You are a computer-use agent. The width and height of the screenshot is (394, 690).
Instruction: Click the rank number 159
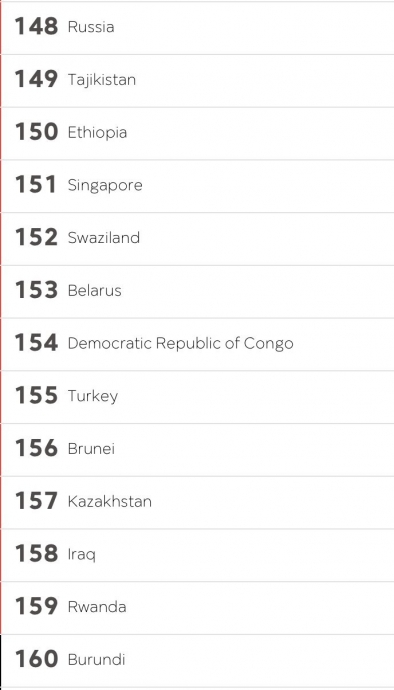click(x=37, y=606)
